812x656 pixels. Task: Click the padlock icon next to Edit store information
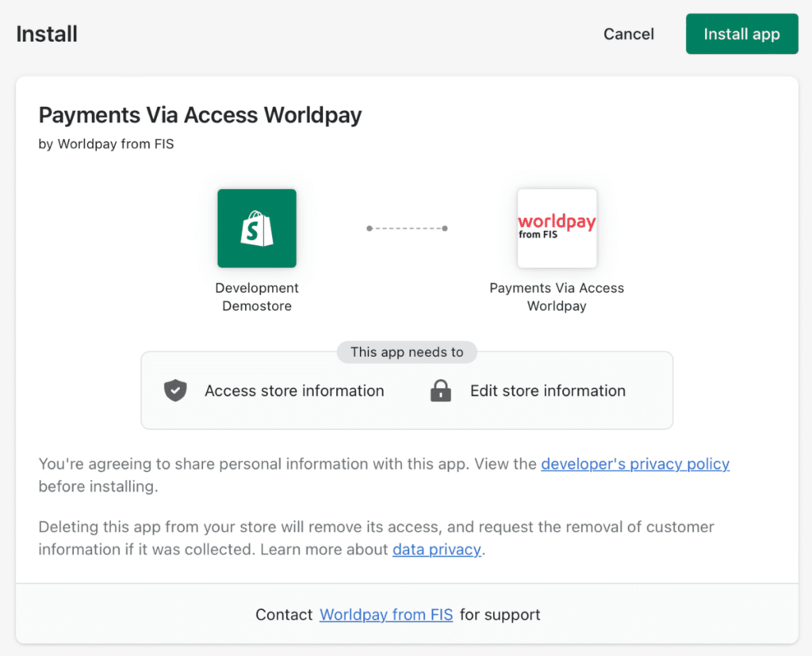pos(440,390)
